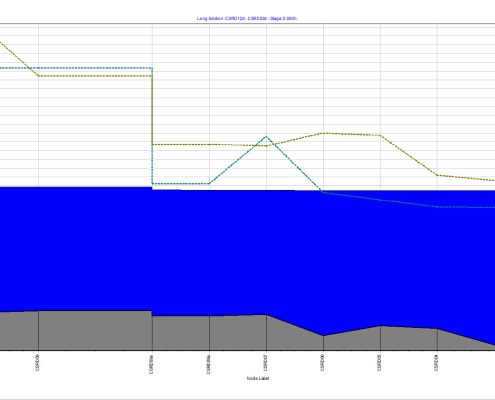
Task: Click the 'Node Label' axis title
Action: 258,378
